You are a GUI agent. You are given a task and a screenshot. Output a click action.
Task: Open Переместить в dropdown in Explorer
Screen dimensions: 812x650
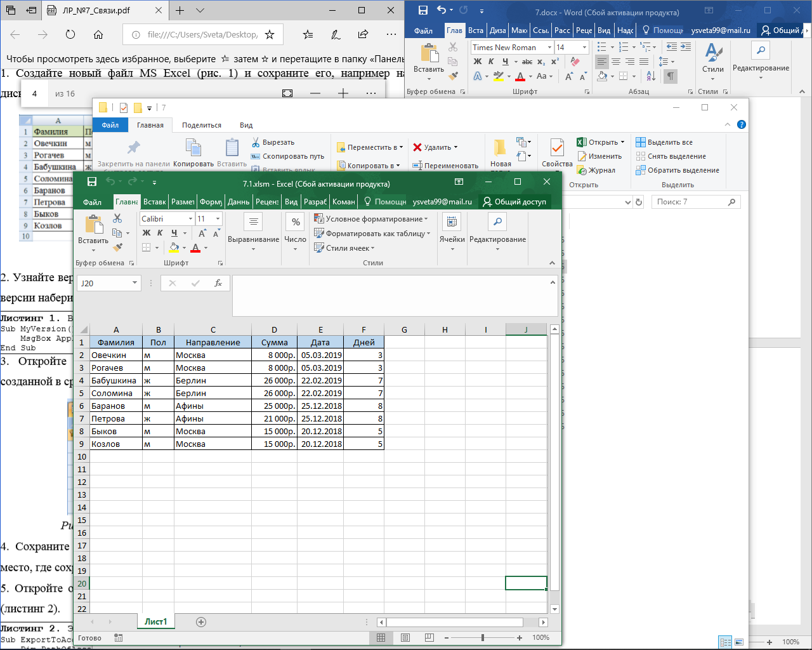[370, 147]
